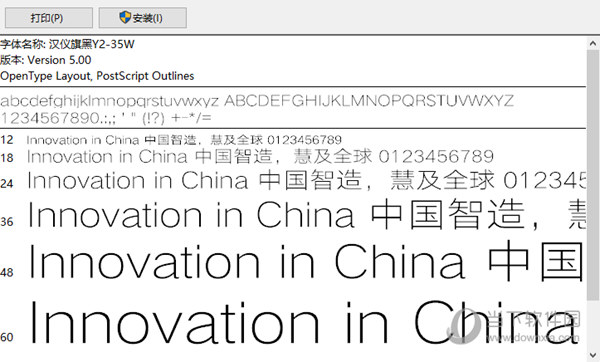Click the 12-point Innovation in China sample
This screenshot has height=362, width=600.
pyautogui.click(x=184, y=140)
